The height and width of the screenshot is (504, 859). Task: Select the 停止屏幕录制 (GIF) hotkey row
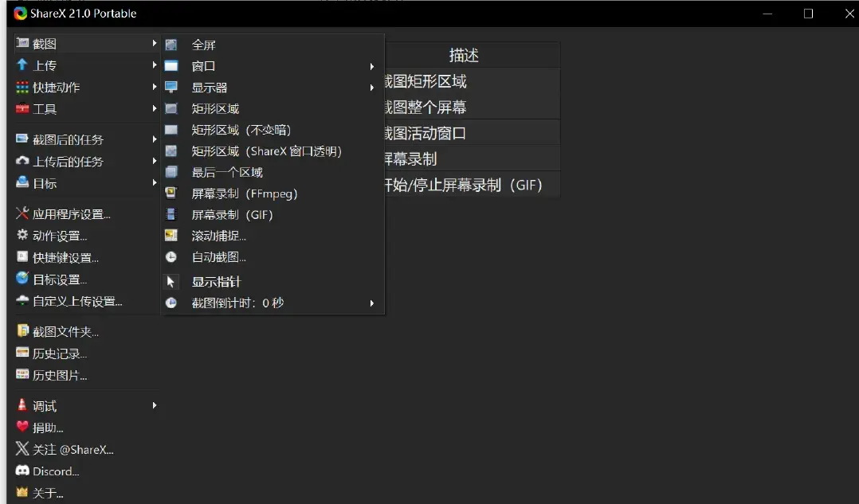(473, 185)
